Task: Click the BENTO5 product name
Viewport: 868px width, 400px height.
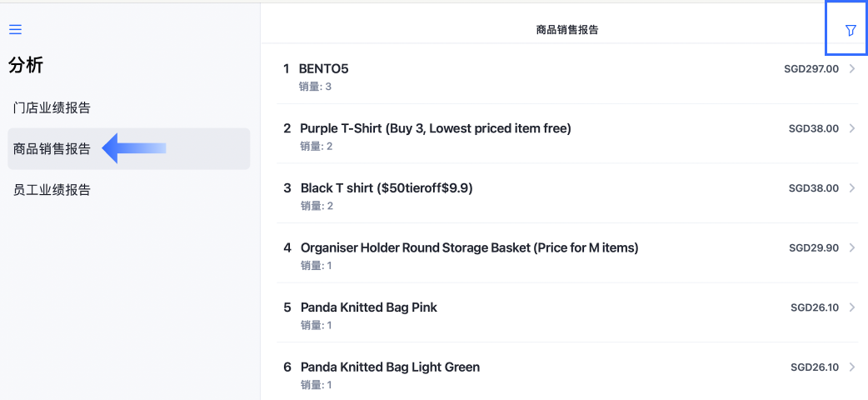Action: click(x=324, y=68)
